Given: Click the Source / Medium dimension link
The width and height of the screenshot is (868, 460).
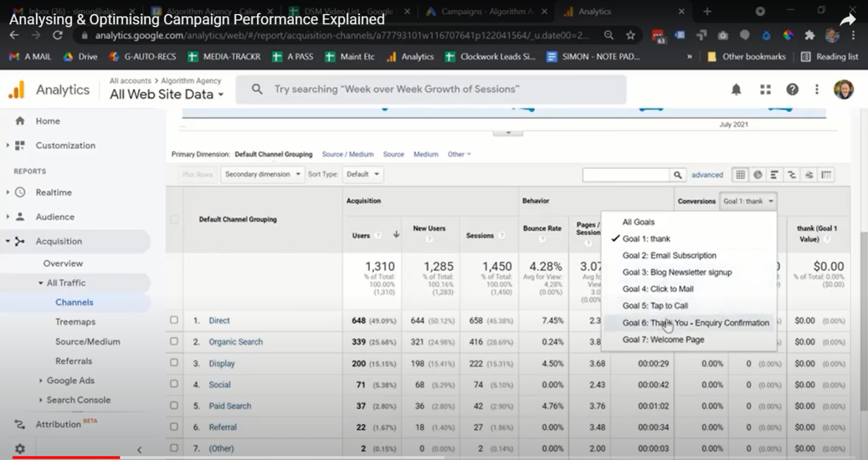Looking at the screenshot, I should [347, 154].
